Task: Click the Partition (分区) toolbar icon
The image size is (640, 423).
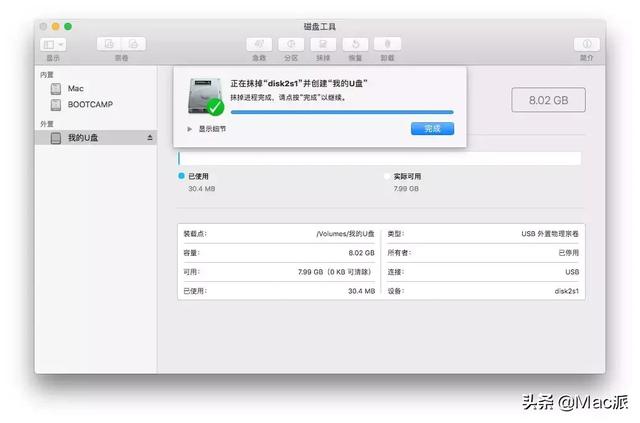Action: pos(291,44)
